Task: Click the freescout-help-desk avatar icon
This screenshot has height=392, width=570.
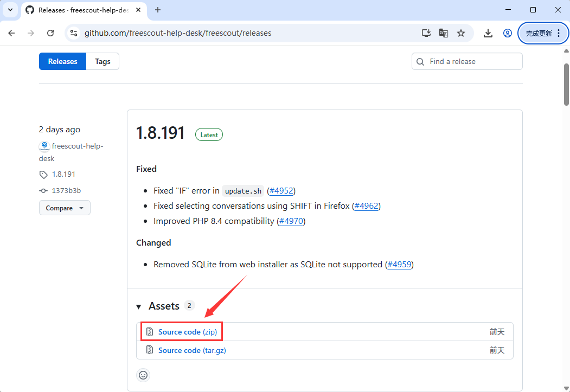Action: pos(44,146)
